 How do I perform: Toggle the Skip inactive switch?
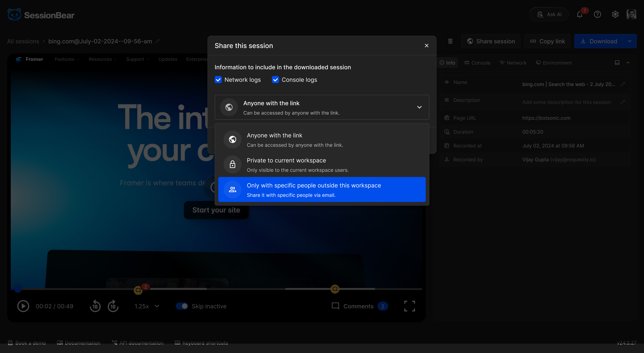tap(182, 306)
